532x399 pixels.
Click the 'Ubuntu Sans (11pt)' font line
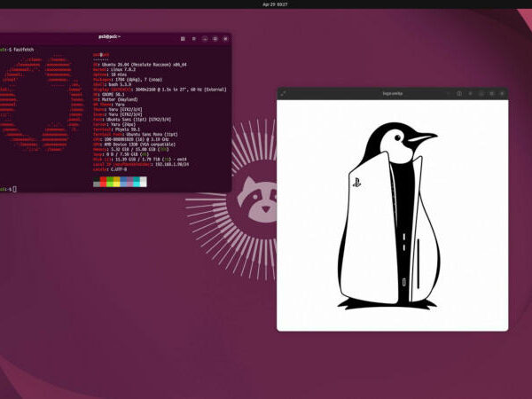132,120
